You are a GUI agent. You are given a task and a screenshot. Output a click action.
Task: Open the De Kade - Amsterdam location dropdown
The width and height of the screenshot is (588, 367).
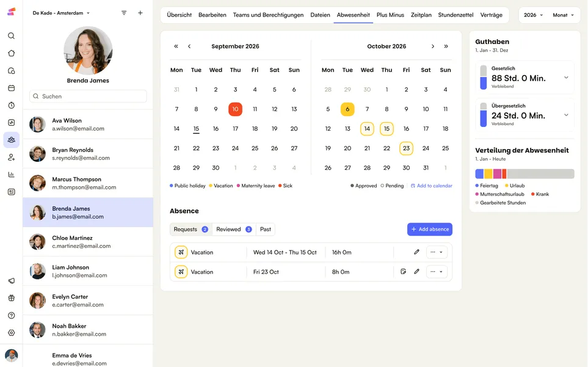coord(61,13)
